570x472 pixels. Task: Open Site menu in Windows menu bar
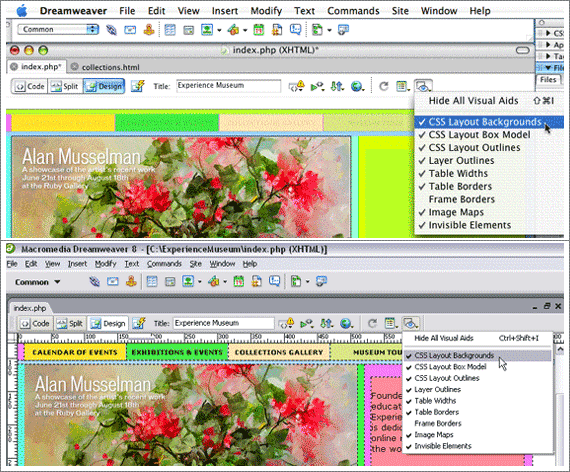coord(196,264)
